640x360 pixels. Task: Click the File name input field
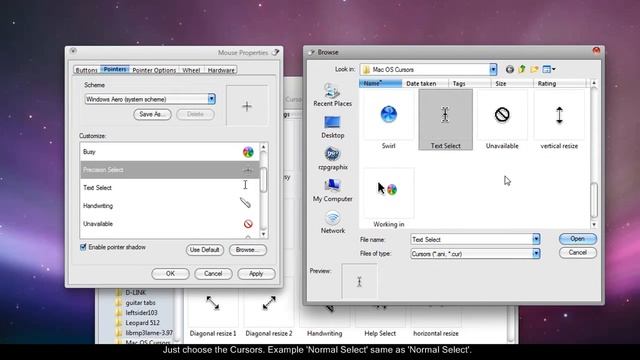point(471,239)
